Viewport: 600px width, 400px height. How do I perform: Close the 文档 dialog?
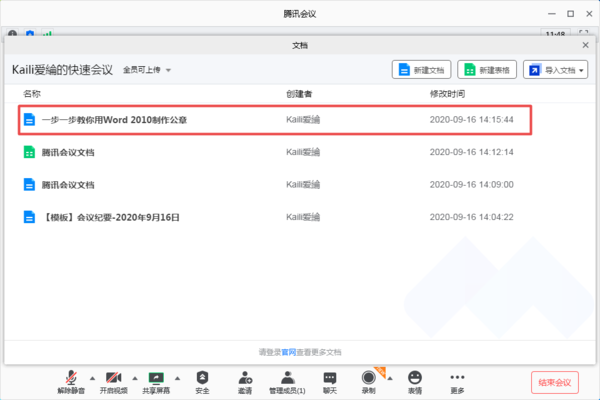585,45
